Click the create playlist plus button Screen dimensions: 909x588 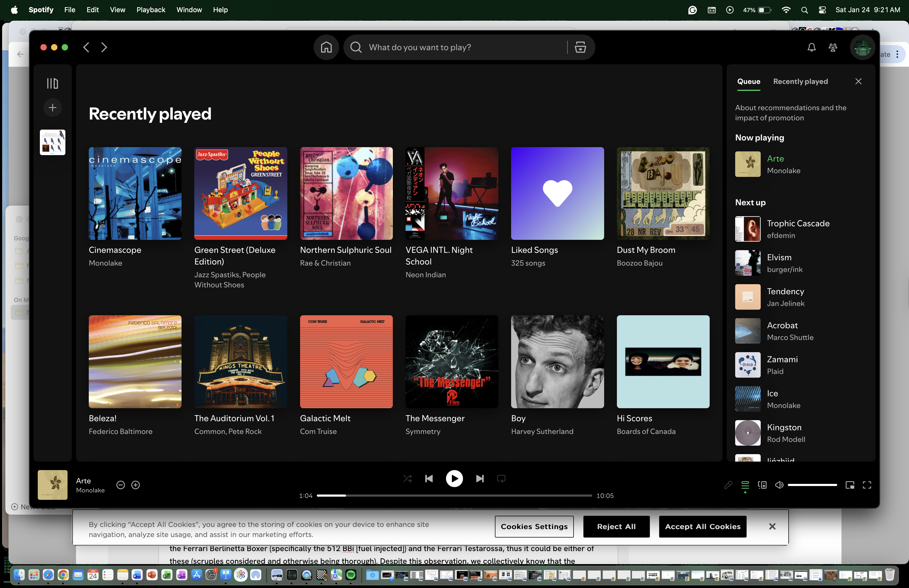(52, 108)
